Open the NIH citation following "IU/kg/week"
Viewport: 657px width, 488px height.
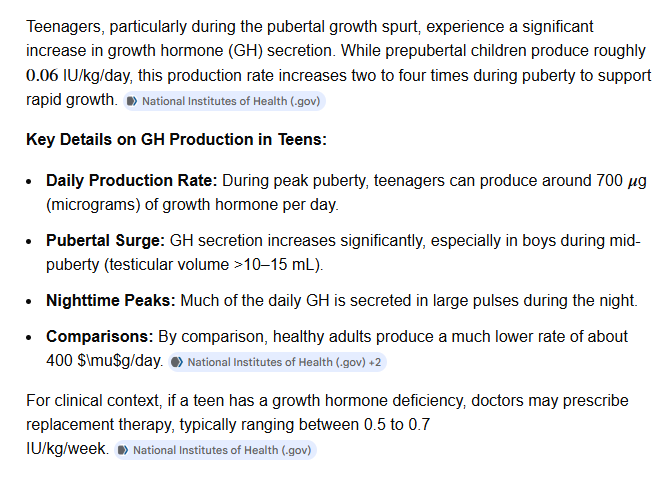point(215,450)
